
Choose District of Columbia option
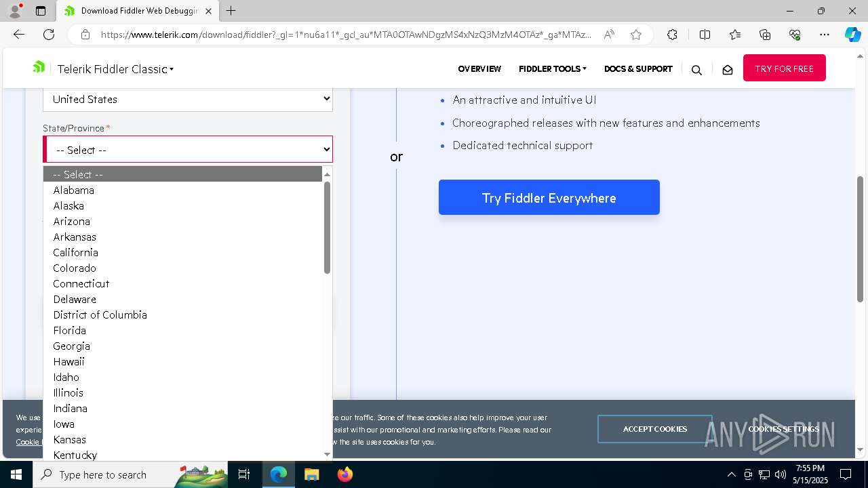coord(182,314)
